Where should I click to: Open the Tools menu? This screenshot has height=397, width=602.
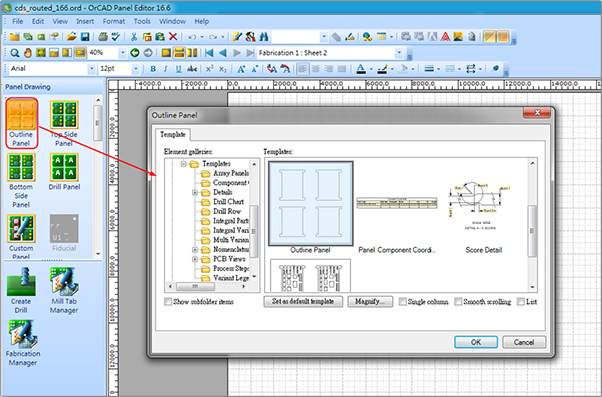coord(142,21)
